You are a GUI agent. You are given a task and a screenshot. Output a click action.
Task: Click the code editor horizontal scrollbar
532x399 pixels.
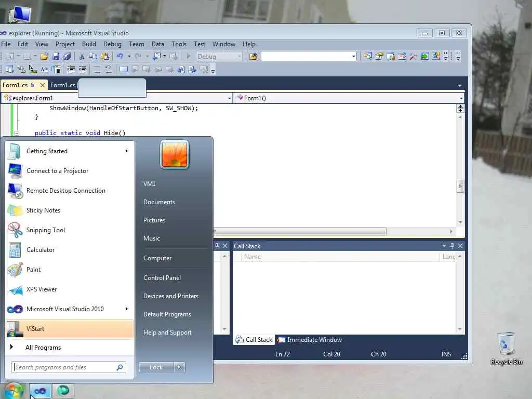(x=300, y=231)
